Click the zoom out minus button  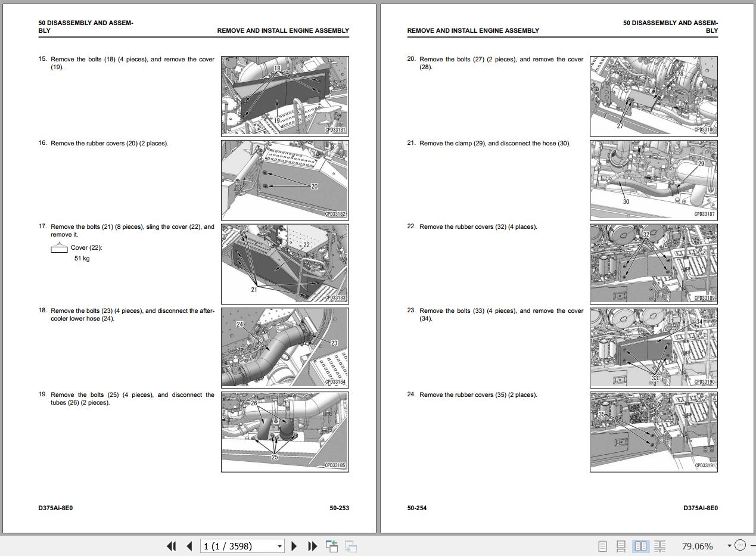(x=740, y=545)
